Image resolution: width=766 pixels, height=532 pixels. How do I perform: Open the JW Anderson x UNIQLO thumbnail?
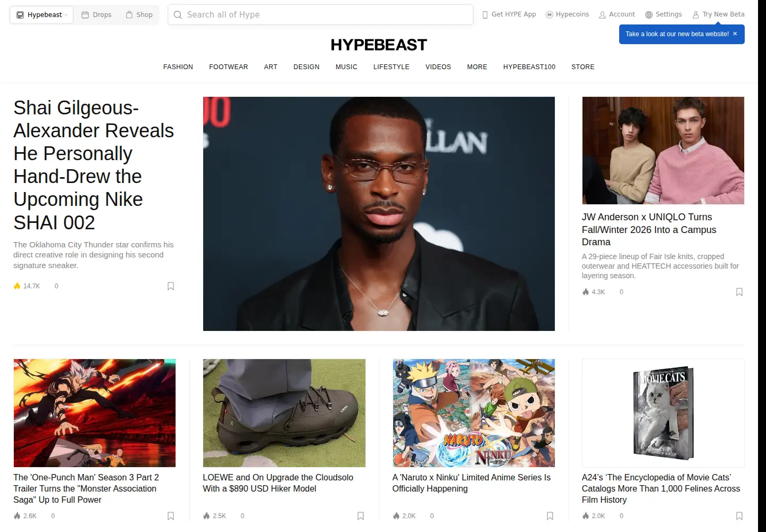663,151
